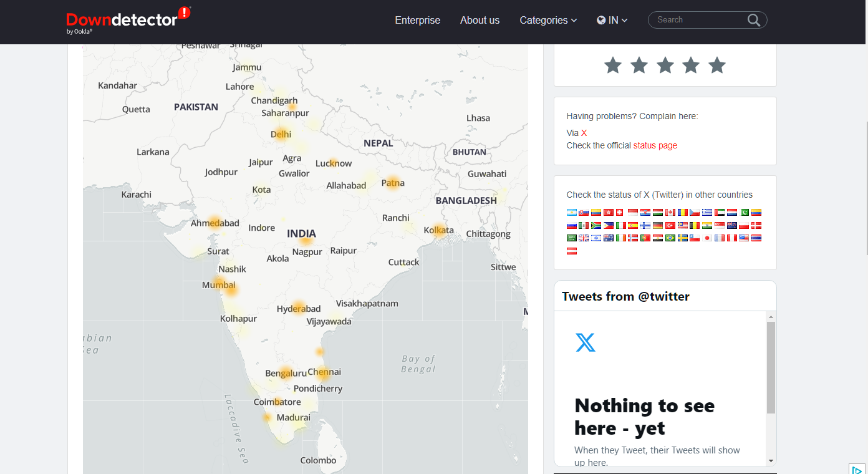
Task: Open the official status page link
Action: 655,145
